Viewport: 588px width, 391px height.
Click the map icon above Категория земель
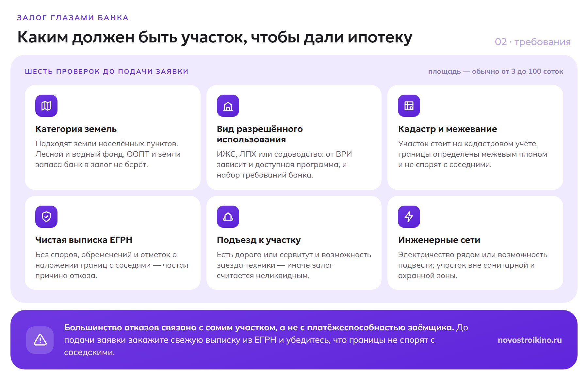46,106
